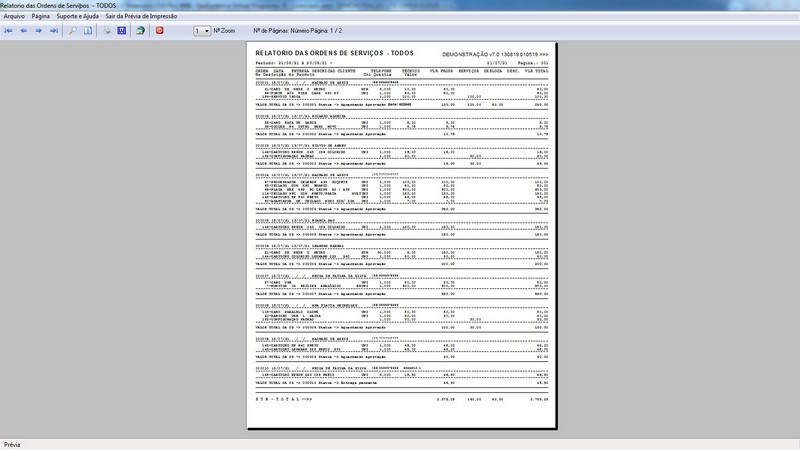Click the report page preview
Screen dimensions: 800x450
(x=402, y=235)
